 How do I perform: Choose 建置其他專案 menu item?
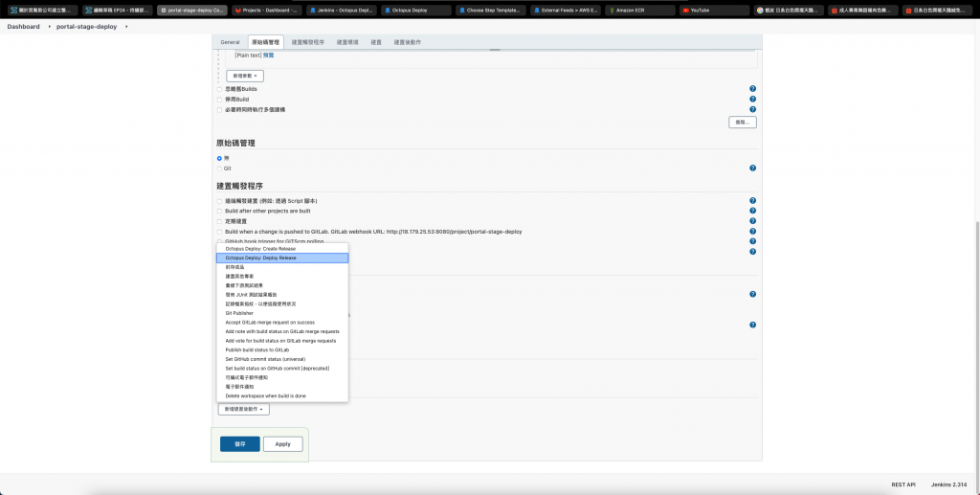[x=282, y=277]
